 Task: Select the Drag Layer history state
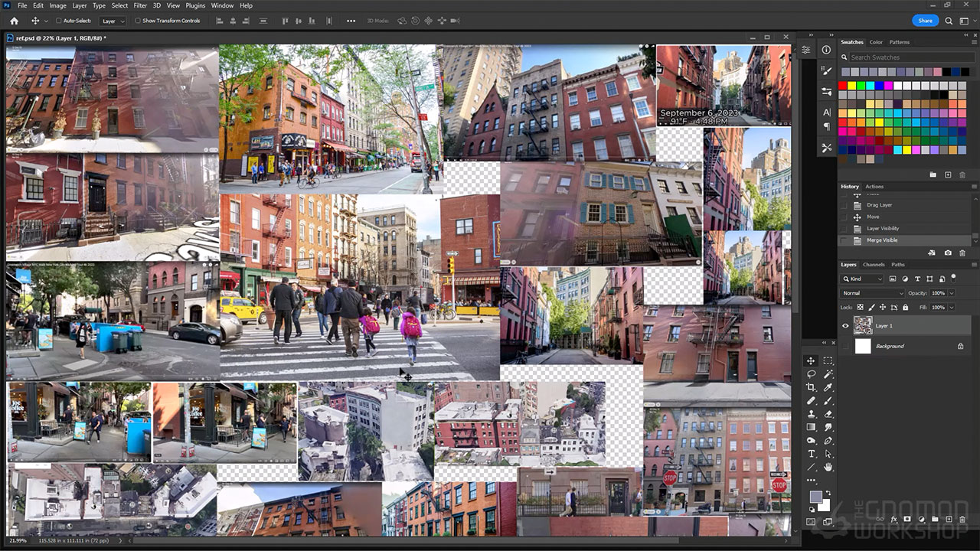point(879,205)
